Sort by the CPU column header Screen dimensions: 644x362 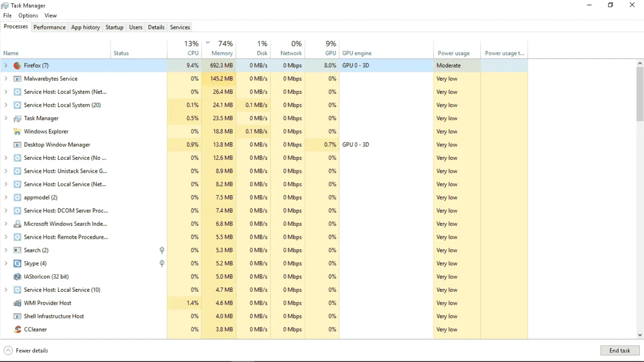pyautogui.click(x=184, y=49)
